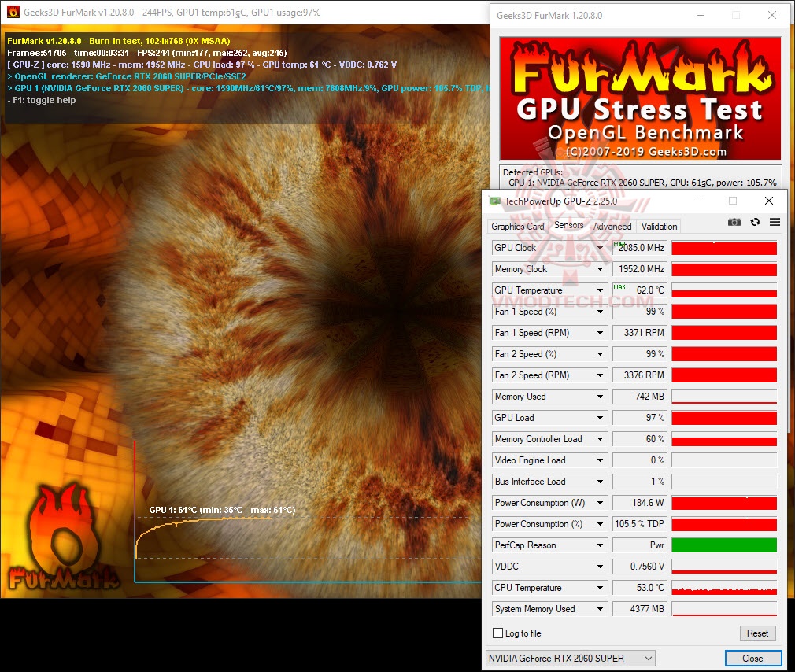Open the GPU-Z hamburger menu icon

pyautogui.click(x=775, y=222)
